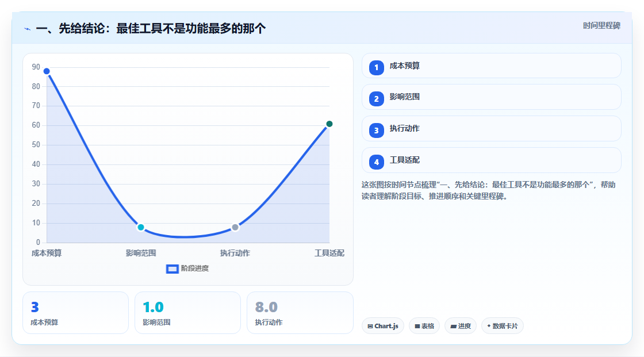644x357 pixels.
Task: Click the heading 一、先给结论：最佳工具不是功能最多的那个
Action: (x=151, y=28)
